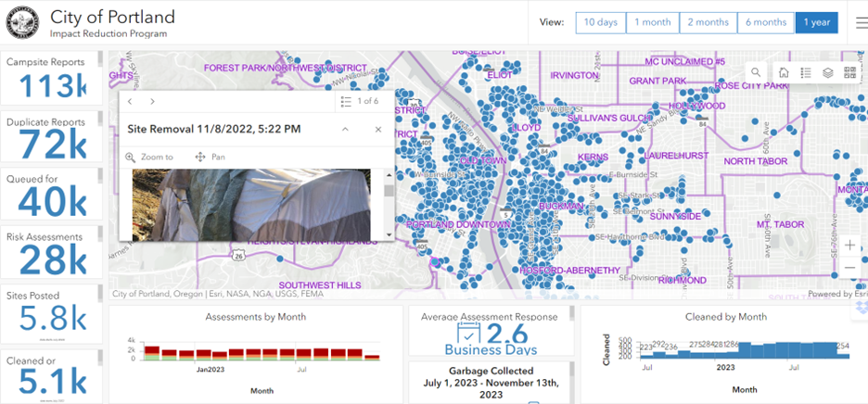Click Pan in the popup
The width and height of the screenshot is (868, 404).
coord(211,158)
